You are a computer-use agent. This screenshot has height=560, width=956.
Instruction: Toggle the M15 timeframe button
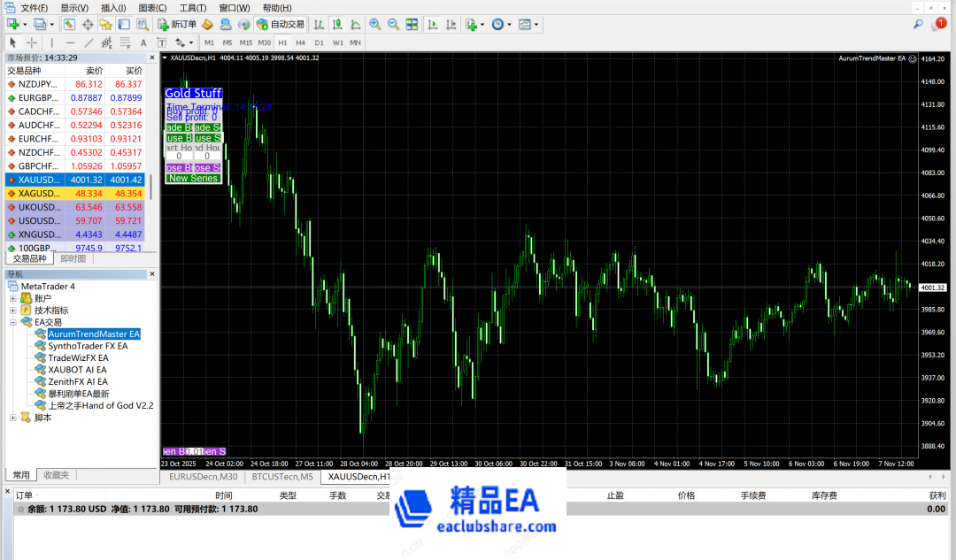[245, 42]
